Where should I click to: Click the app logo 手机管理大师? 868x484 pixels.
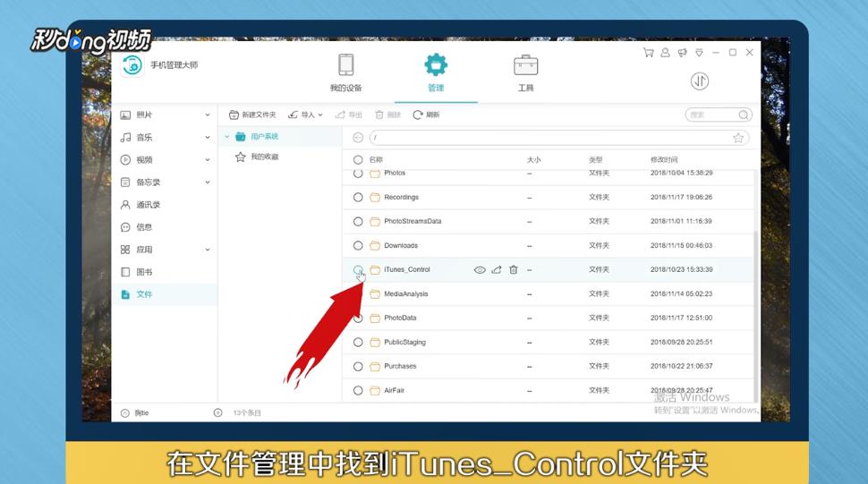[132, 65]
